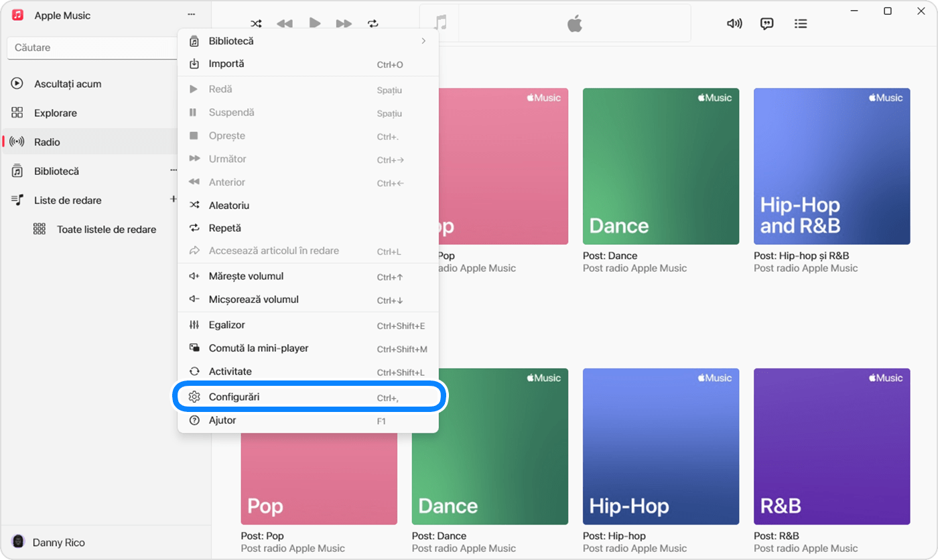Click the top row Post: Dance title

610,255
